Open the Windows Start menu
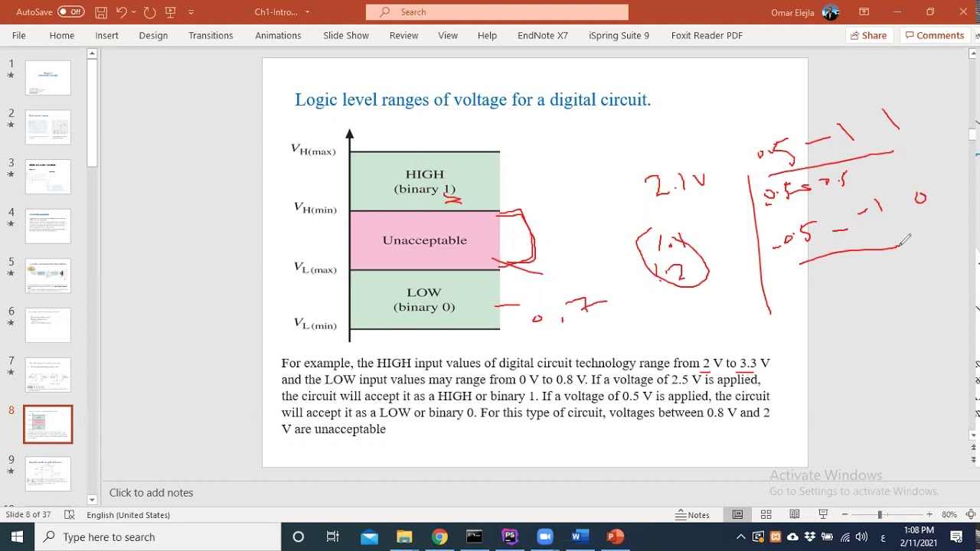This screenshot has width=980, height=551. tap(17, 537)
